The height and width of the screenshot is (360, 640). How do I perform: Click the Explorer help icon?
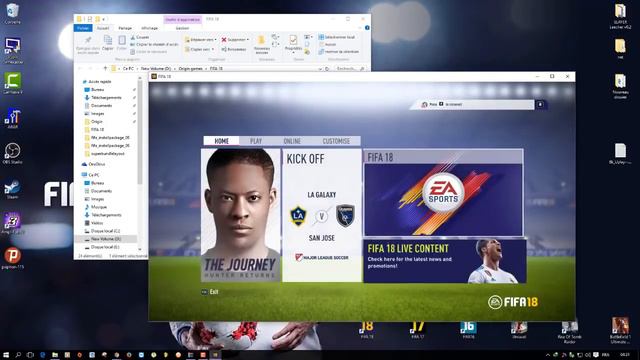click(x=367, y=28)
